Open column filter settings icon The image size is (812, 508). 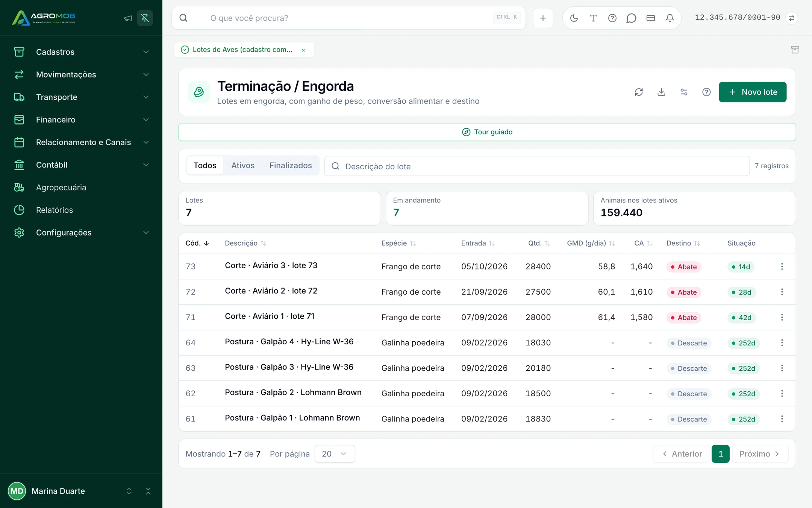(x=684, y=92)
